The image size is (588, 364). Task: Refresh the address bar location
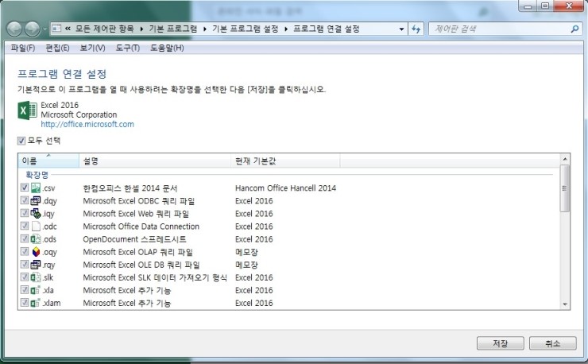tap(416, 29)
